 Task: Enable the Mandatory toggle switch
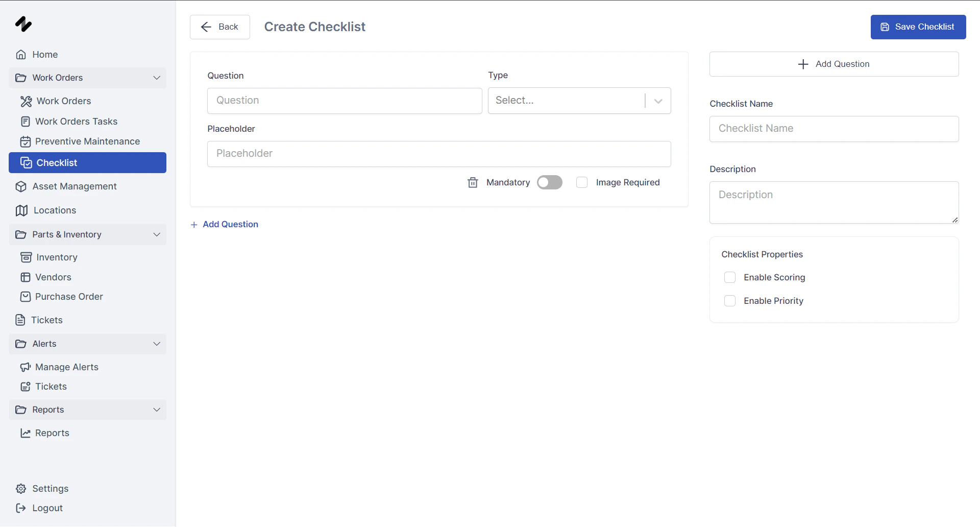click(549, 182)
